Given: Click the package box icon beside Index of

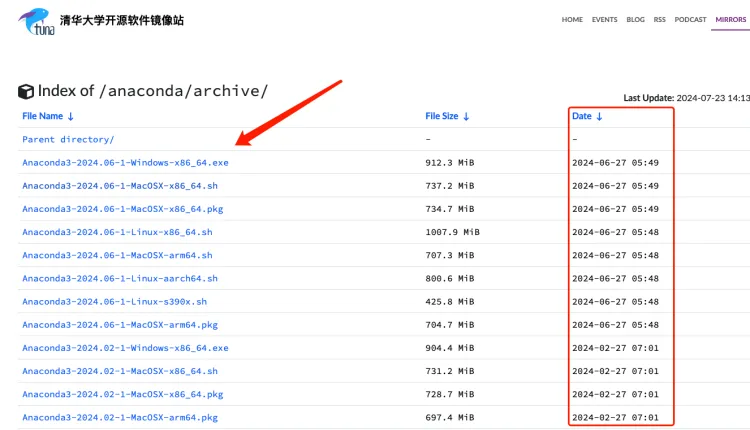Looking at the screenshot, I should pyautogui.click(x=26, y=91).
